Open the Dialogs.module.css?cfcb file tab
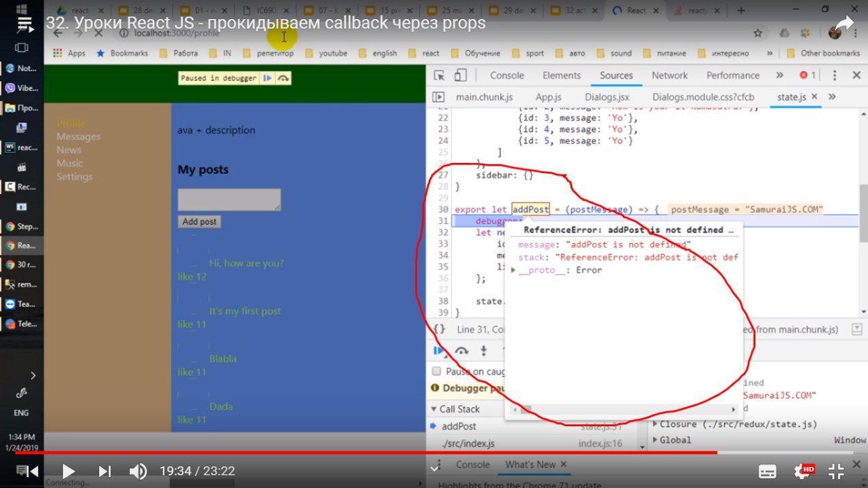The image size is (868, 488). point(703,97)
